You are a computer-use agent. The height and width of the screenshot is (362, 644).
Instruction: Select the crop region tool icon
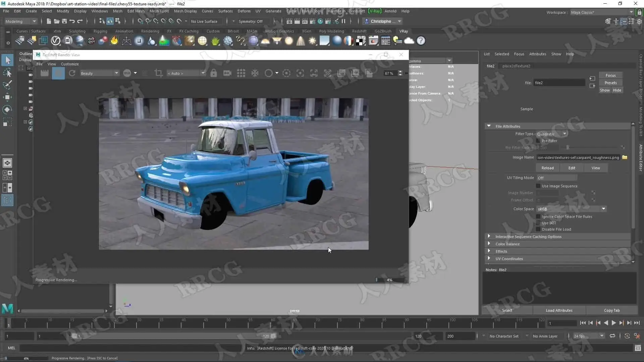tap(158, 73)
